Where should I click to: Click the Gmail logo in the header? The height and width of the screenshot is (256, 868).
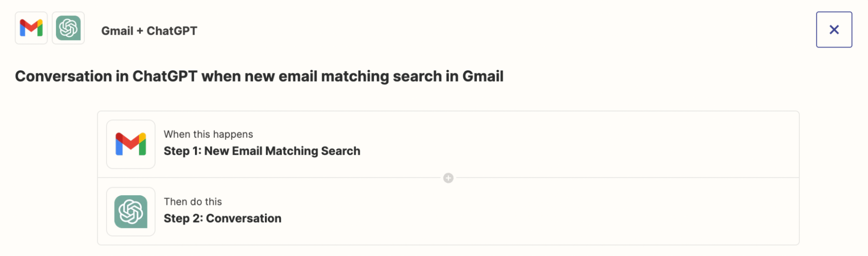(x=31, y=28)
